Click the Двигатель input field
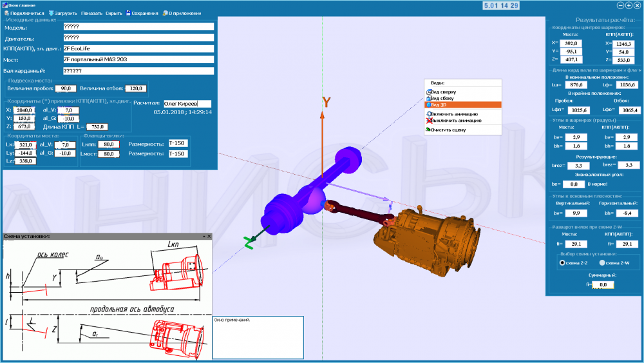The image size is (644, 363). [x=138, y=37]
